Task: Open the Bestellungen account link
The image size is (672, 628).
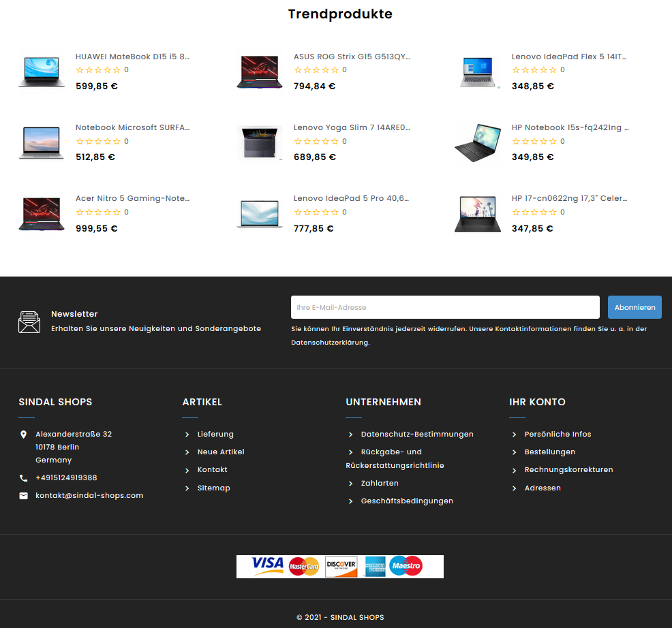Action: click(550, 452)
